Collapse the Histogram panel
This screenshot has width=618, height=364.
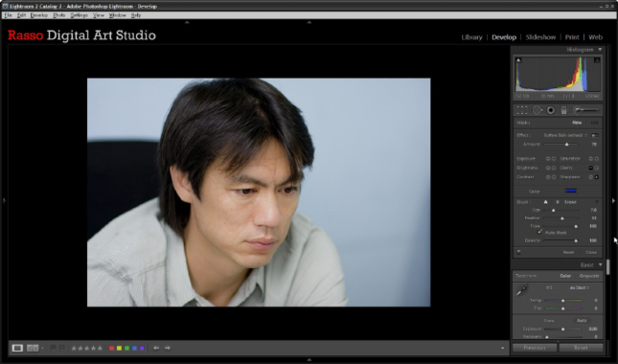click(600, 50)
